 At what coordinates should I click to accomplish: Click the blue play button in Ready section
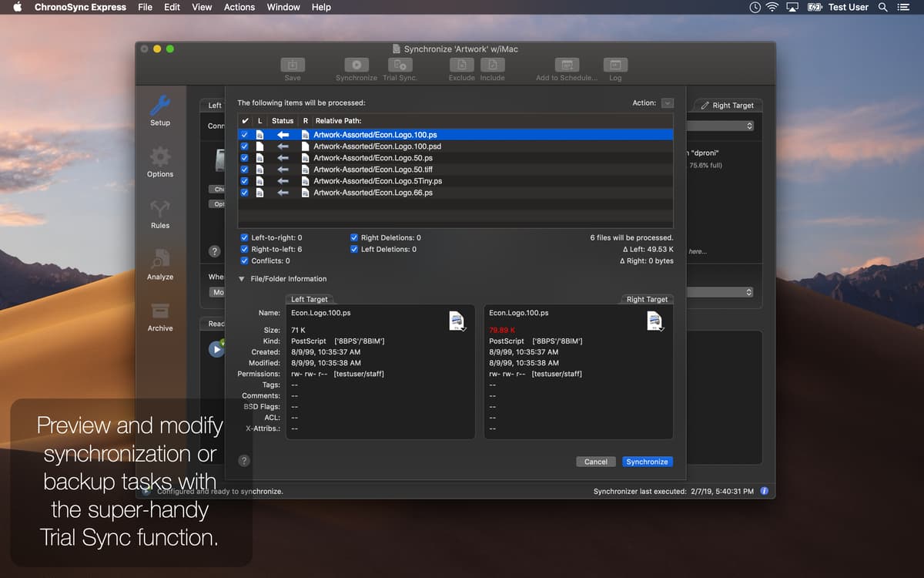coord(215,349)
